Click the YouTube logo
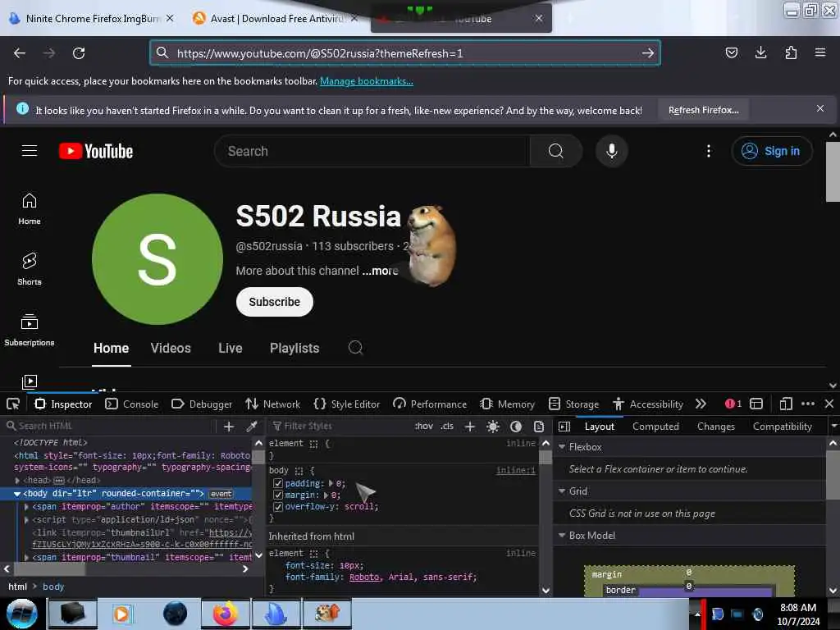 point(96,151)
